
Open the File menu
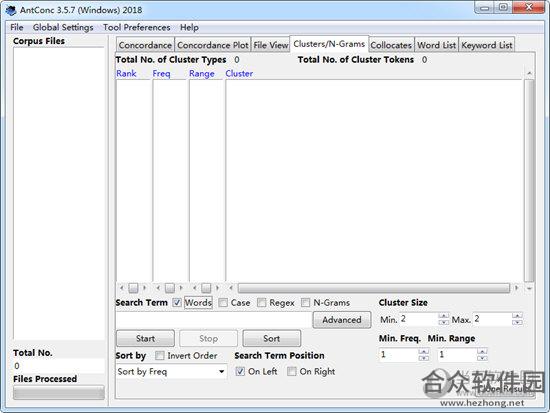click(16, 27)
